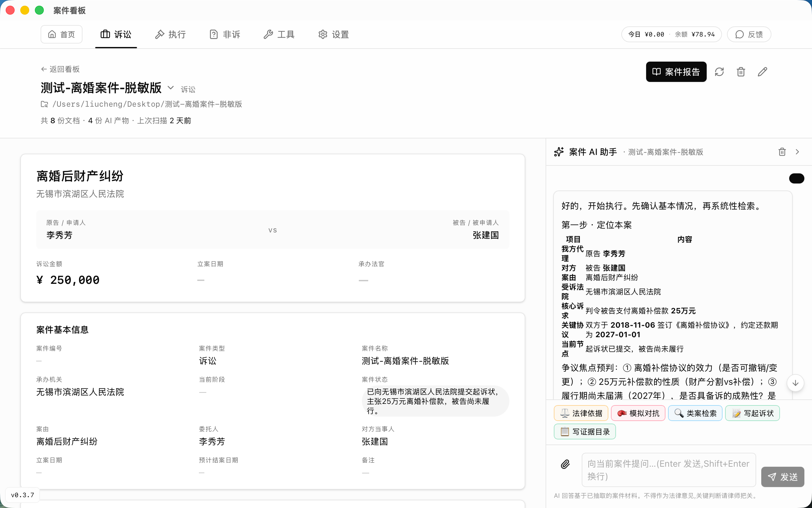Click the case status description text

coord(435,401)
